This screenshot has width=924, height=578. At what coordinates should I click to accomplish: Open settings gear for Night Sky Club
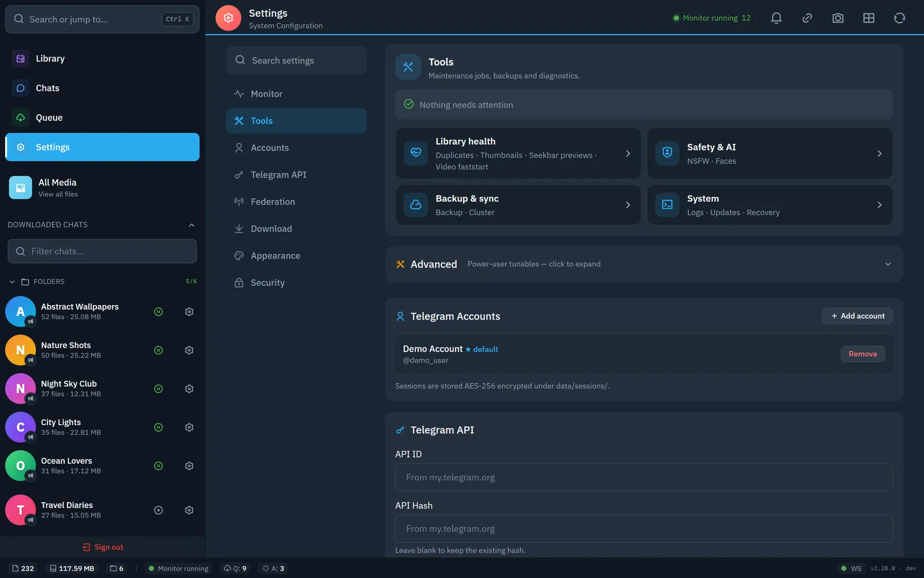click(189, 389)
